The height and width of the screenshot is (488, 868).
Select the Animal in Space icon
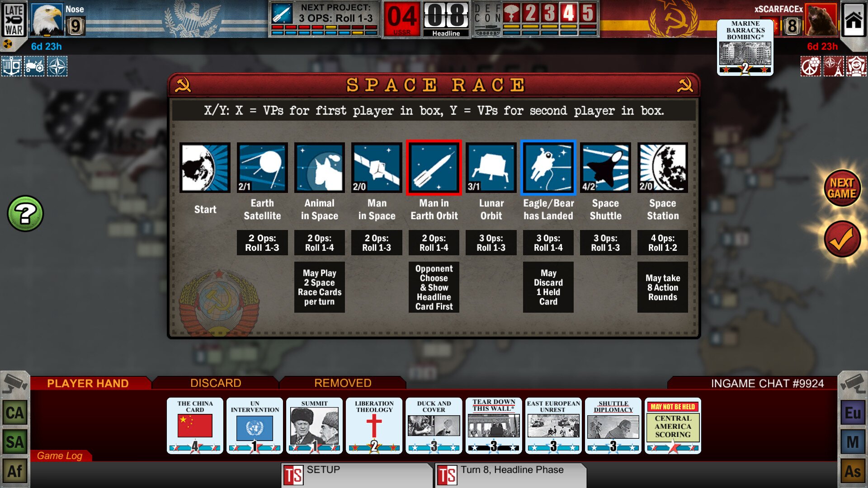[x=320, y=168]
